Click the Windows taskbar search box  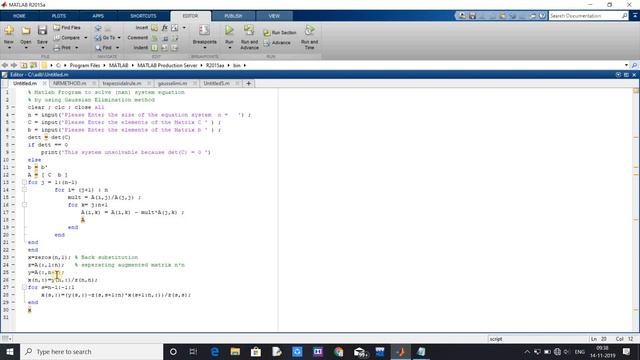[x=91, y=351]
